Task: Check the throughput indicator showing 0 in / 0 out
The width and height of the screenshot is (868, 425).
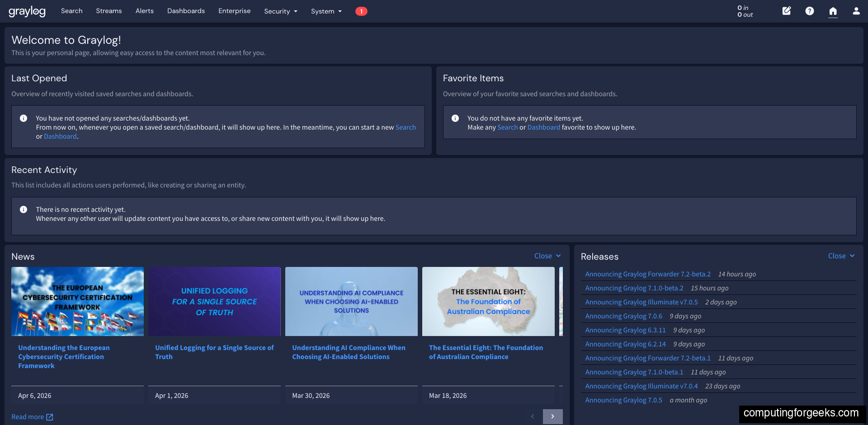Action: (x=744, y=11)
